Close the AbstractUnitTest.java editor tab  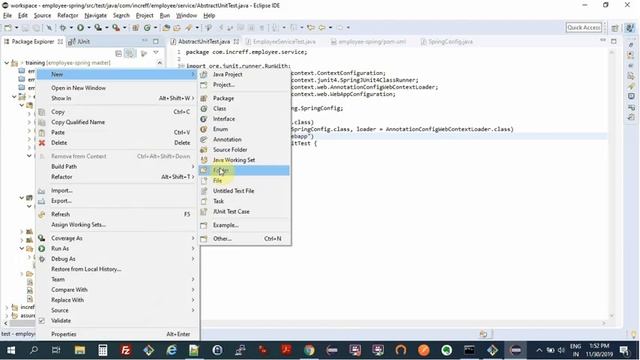click(x=236, y=42)
